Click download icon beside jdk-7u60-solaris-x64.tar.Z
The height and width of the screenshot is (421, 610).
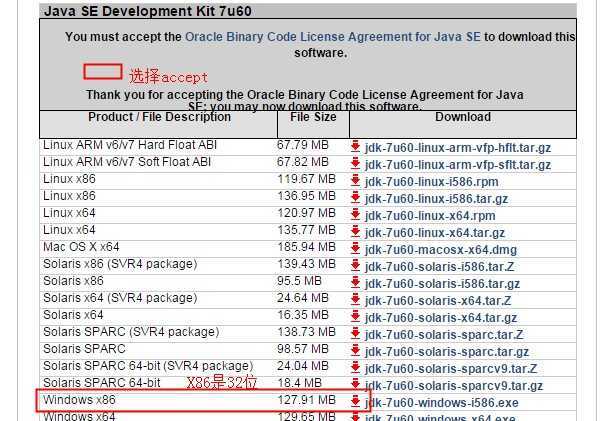click(x=355, y=300)
